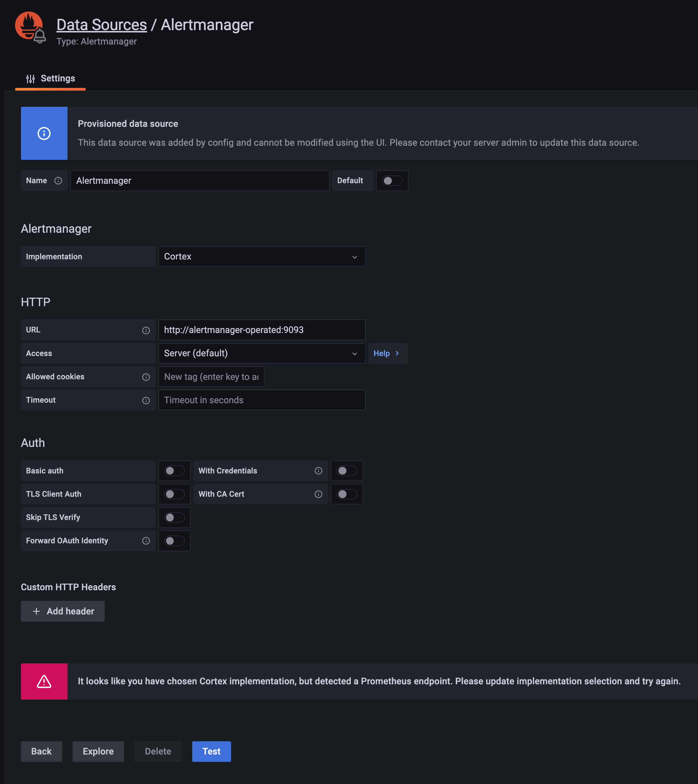Click the Add header button
Image resolution: width=698 pixels, height=784 pixels.
click(x=63, y=611)
